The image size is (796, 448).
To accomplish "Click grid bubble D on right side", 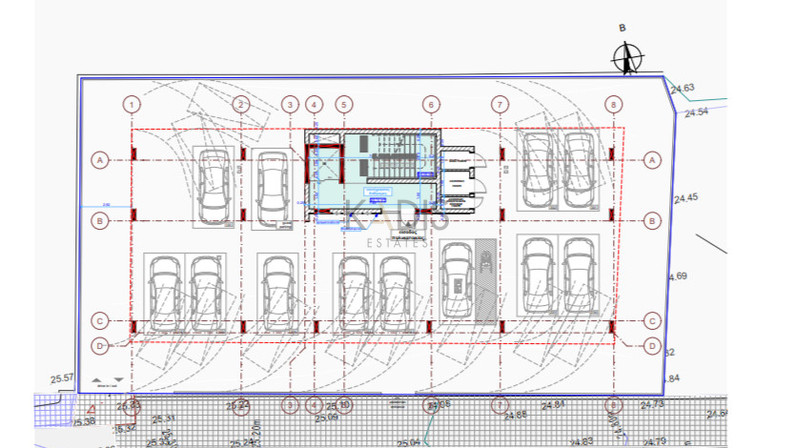I will pos(652,346).
